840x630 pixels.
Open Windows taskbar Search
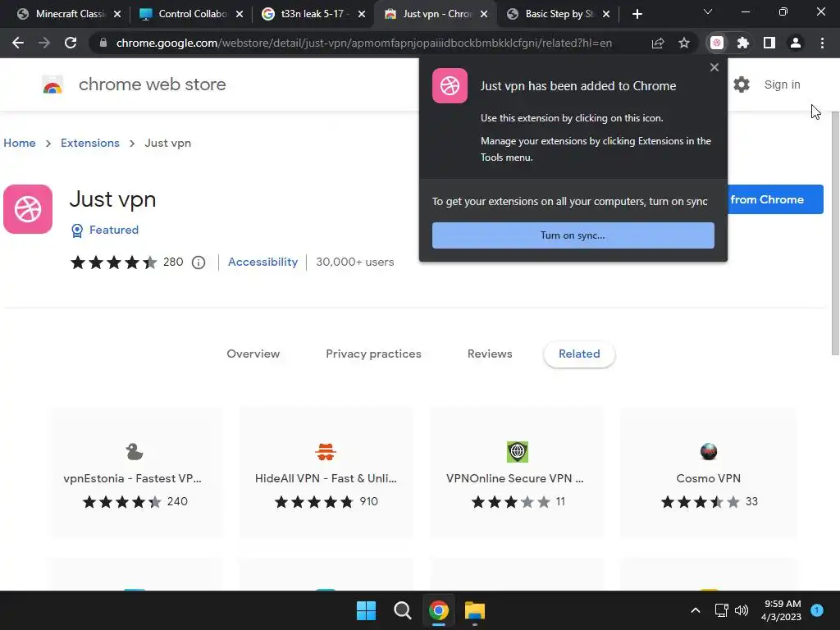click(402, 610)
